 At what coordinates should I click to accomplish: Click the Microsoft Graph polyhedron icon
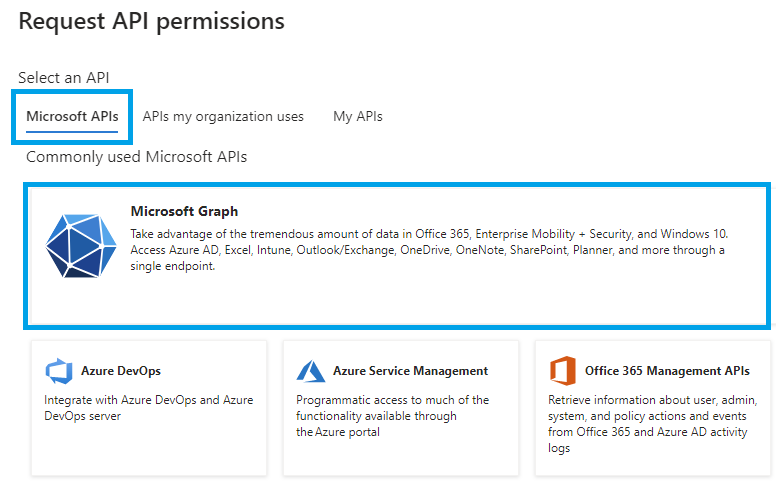pyautogui.click(x=81, y=245)
